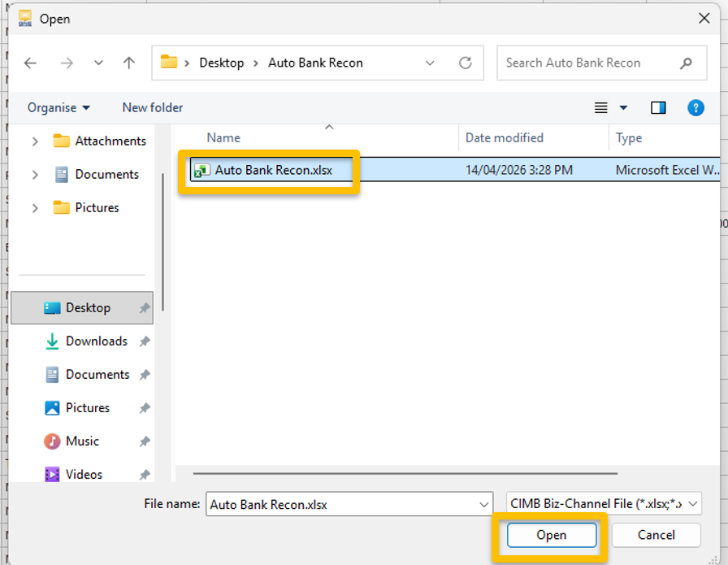Click the New folder button
The height and width of the screenshot is (565, 728).
click(153, 107)
